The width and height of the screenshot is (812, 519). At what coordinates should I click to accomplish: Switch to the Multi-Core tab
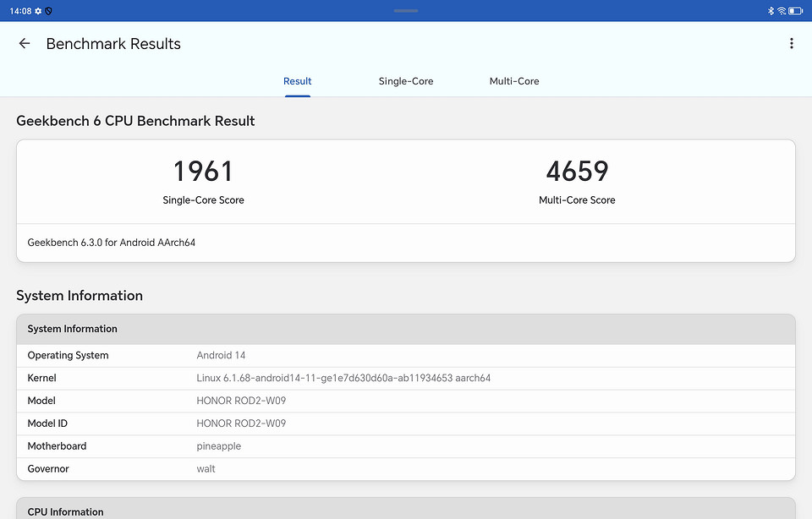(514, 81)
